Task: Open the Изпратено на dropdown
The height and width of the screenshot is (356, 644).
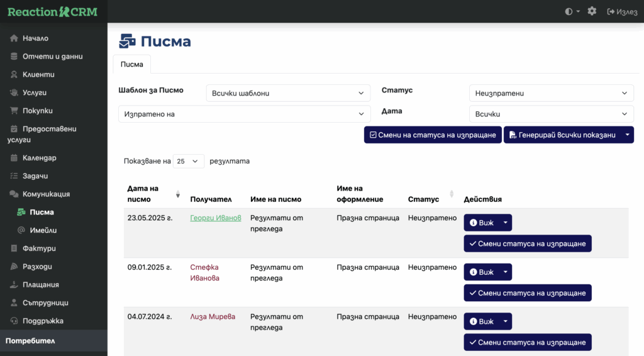Action: pyautogui.click(x=244, y=114)
